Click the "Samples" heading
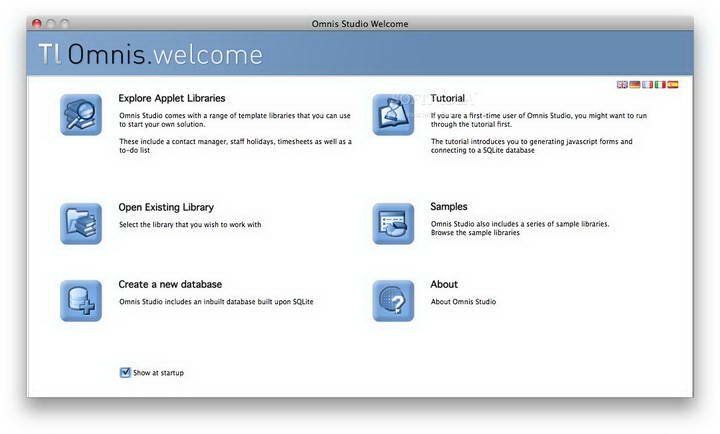Viewport: 720px width, 434px height. click(449, 207)
